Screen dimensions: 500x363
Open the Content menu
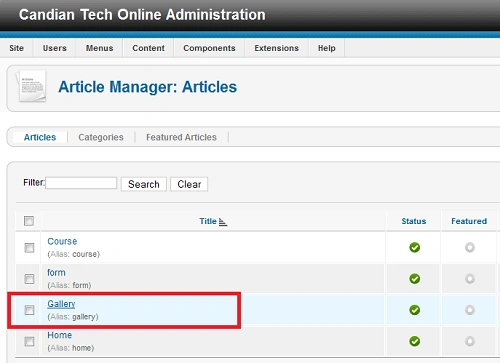(x=148, y=48)
